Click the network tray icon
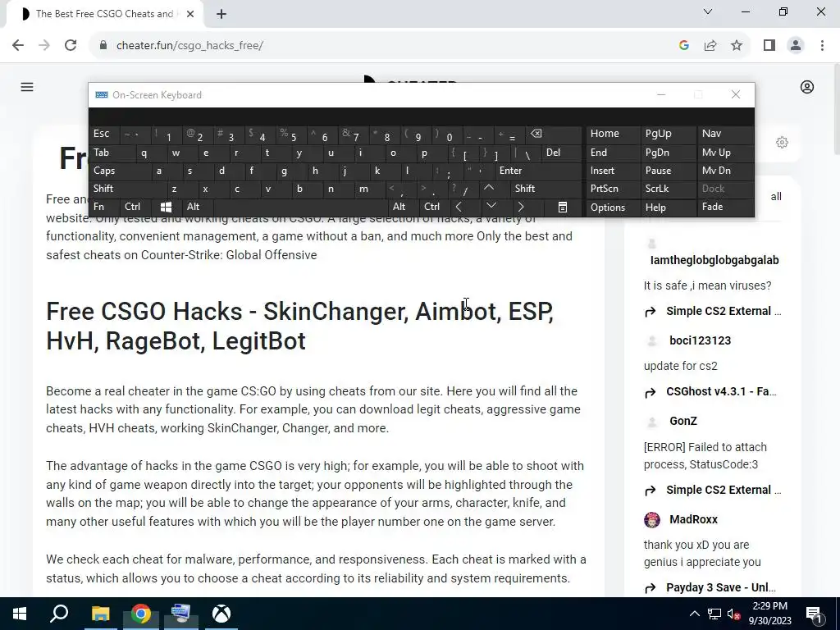The image size is (840, 630). click(714, 614)
